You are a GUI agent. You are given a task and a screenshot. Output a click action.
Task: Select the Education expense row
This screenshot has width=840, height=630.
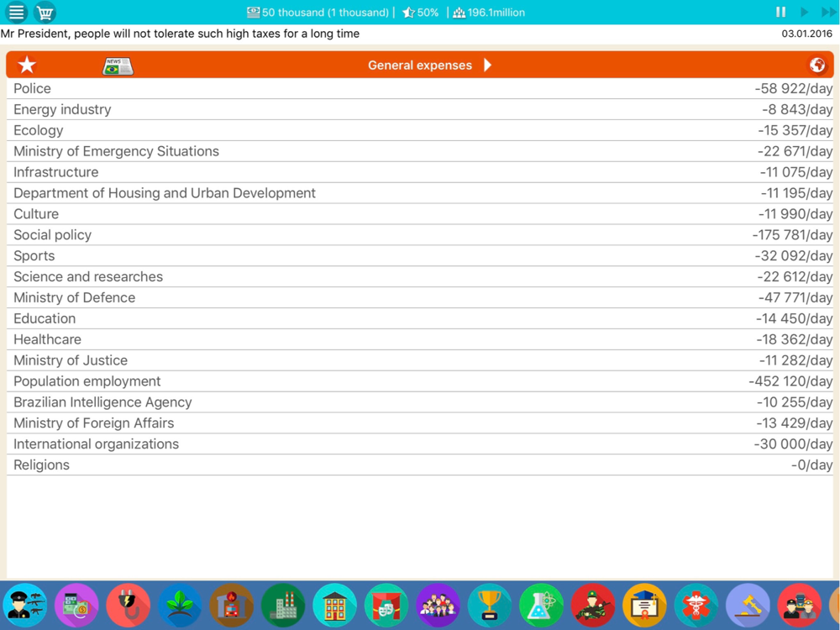420,318
